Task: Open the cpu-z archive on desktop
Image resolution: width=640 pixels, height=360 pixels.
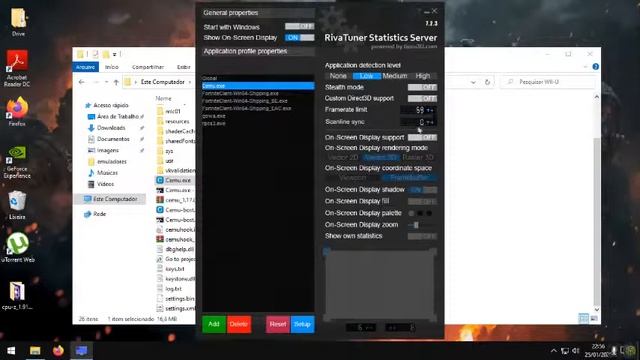Action: [17, 296]
